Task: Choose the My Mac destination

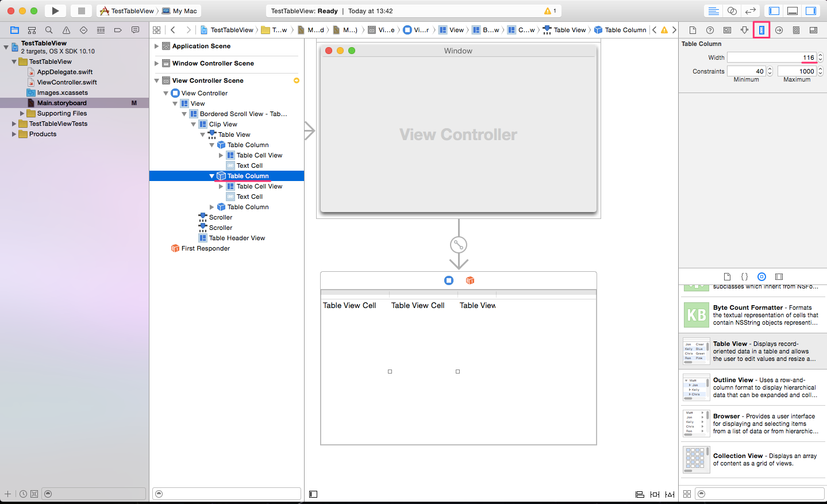Action: click(x=180, y=11)
